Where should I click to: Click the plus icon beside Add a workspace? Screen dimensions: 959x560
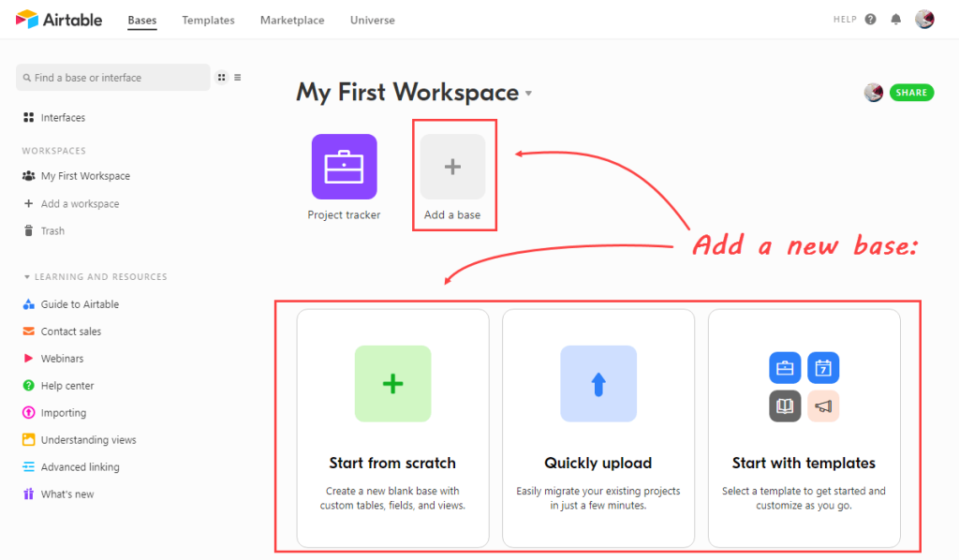tap(29, 203)
